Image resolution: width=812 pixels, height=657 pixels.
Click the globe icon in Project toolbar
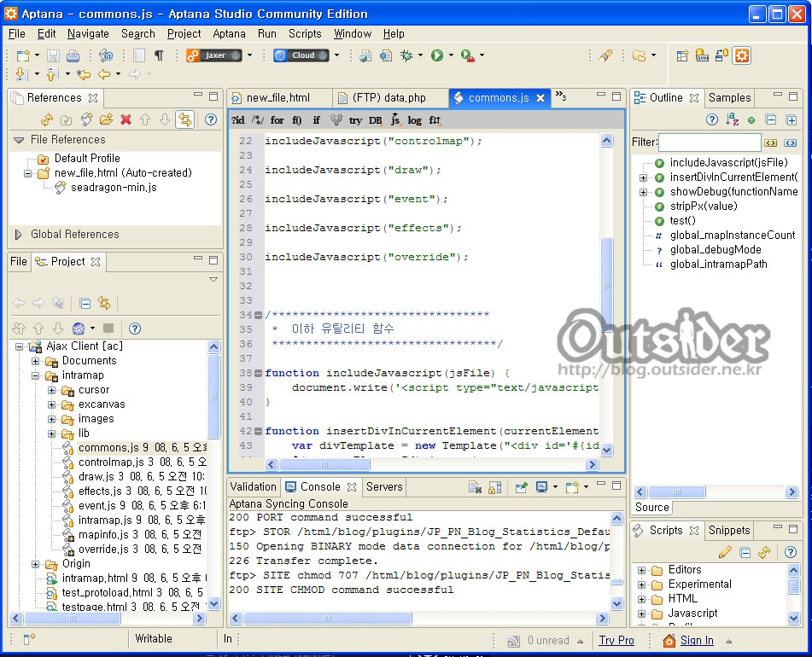click(79, 328)
